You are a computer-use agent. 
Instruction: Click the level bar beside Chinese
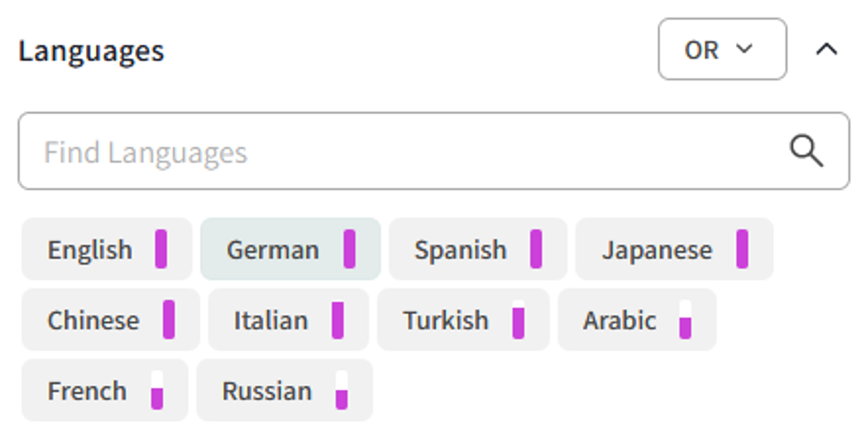point(168,320)
